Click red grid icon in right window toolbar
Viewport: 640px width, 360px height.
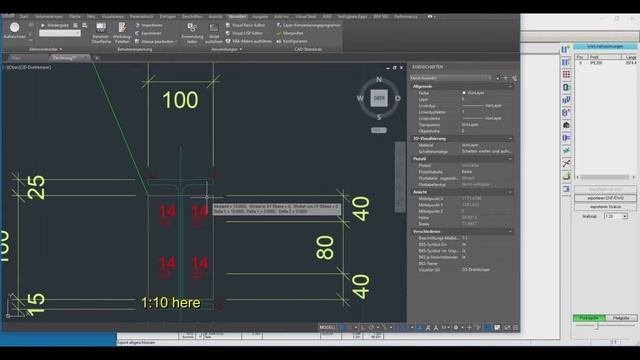click(566, 74)
